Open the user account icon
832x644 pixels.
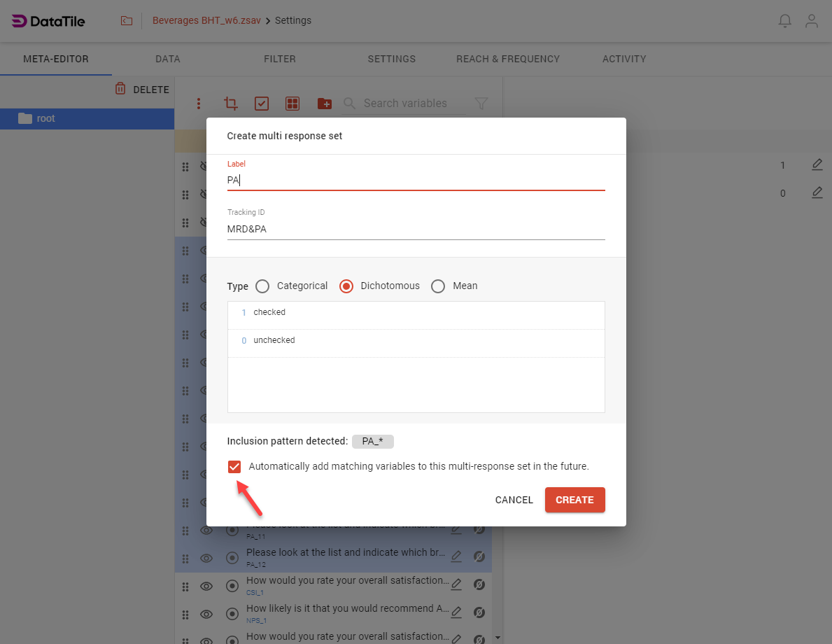pos(812,21)
